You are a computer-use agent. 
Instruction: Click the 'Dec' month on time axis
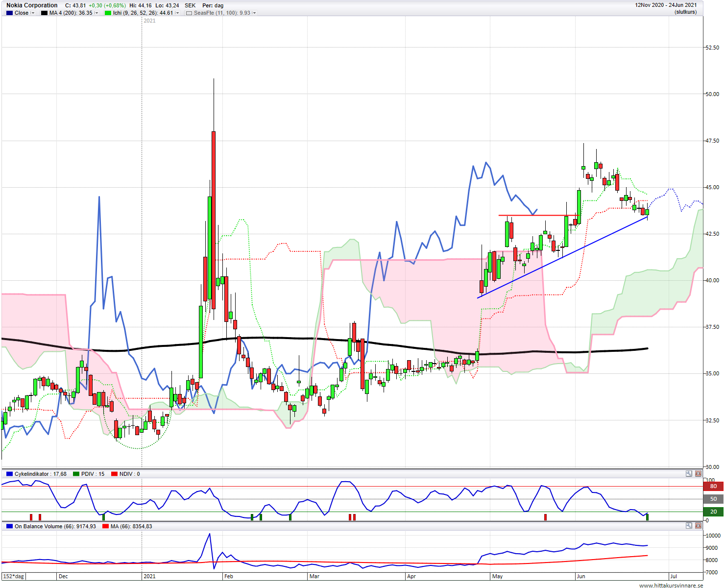pyautogui.click(x=63, y=576)
